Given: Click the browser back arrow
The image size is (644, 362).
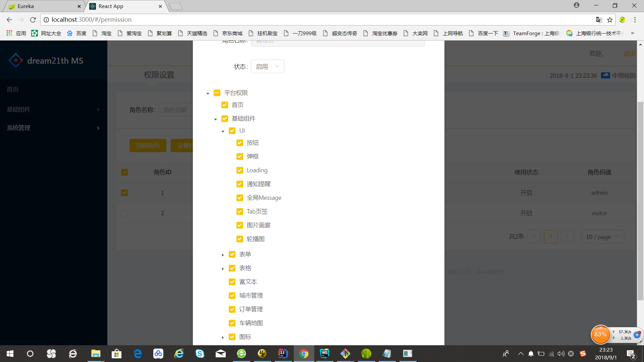Looking at the screenshot, I should point(9,20).
